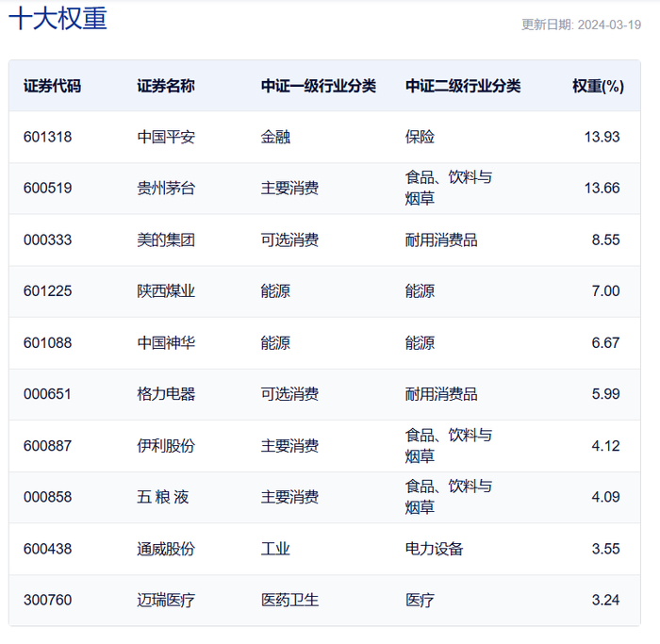Screen dimensions: 660x644
Task: Click 主要消费 in the 五粮液 row
Action: 289,497
